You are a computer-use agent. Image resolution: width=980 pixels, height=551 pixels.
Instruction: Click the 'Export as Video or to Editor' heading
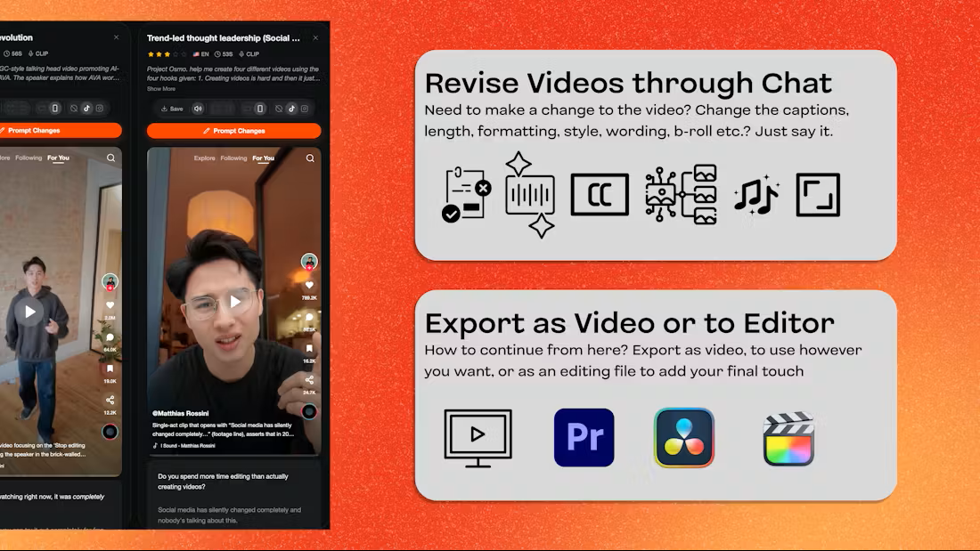(629, 323)
